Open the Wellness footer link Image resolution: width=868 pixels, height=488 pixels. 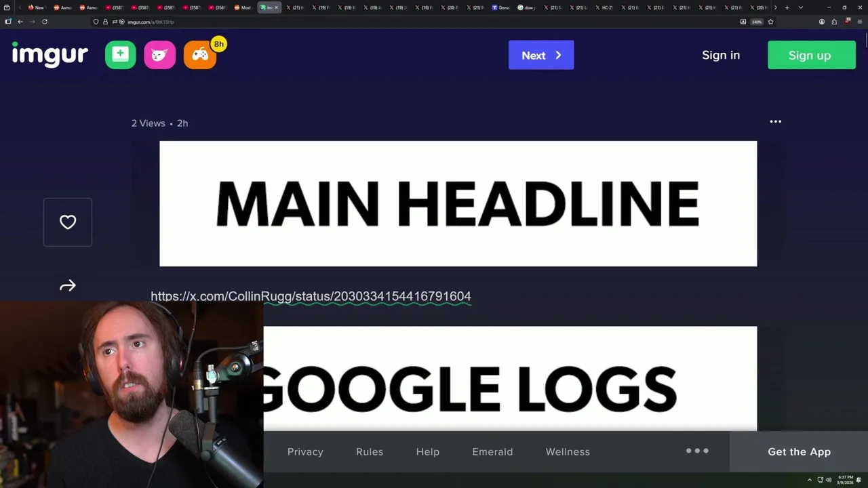[x=568, y=451]
